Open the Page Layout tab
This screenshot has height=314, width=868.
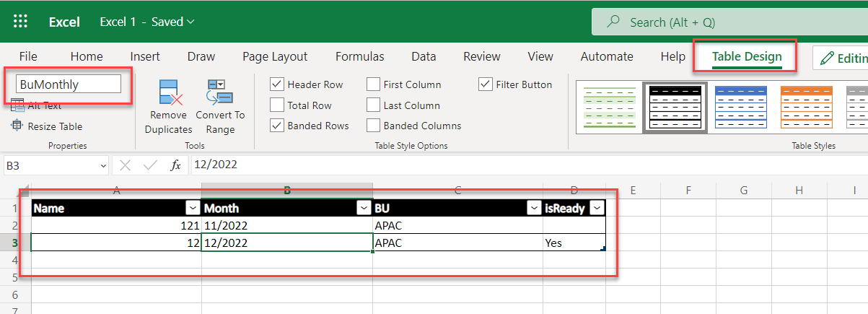(275, 56)
